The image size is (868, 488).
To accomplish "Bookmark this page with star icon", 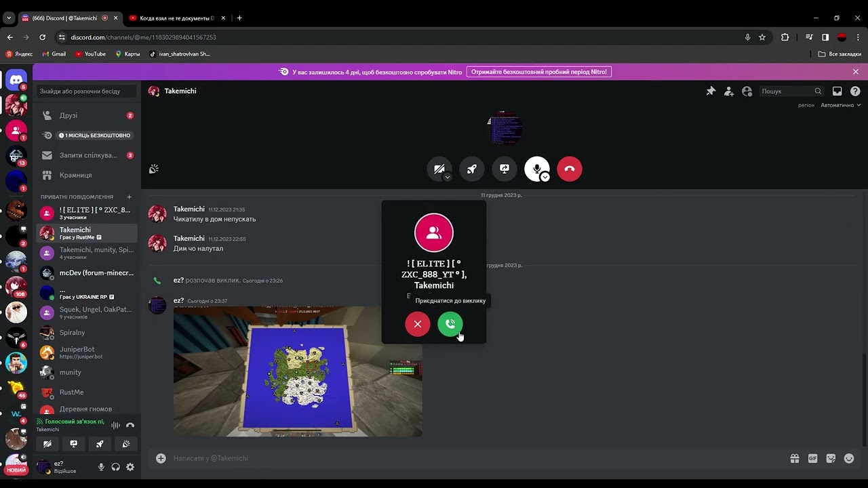I will point(762,37).
